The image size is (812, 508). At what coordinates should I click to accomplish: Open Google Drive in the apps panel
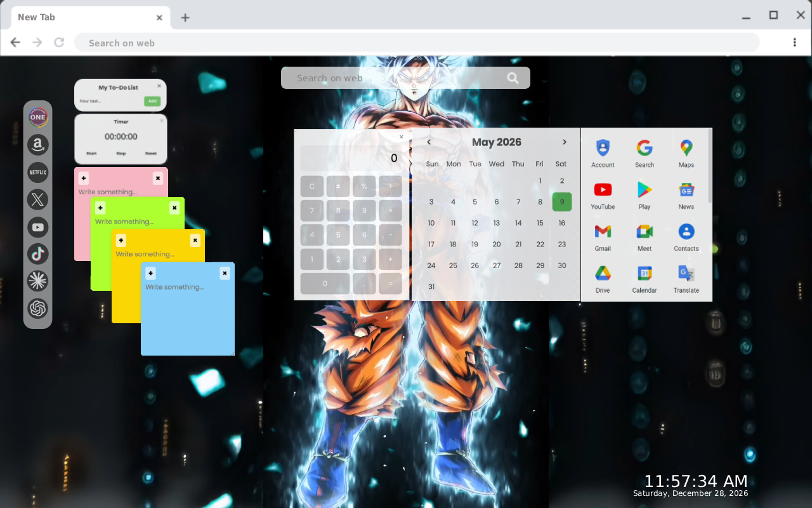603,279
